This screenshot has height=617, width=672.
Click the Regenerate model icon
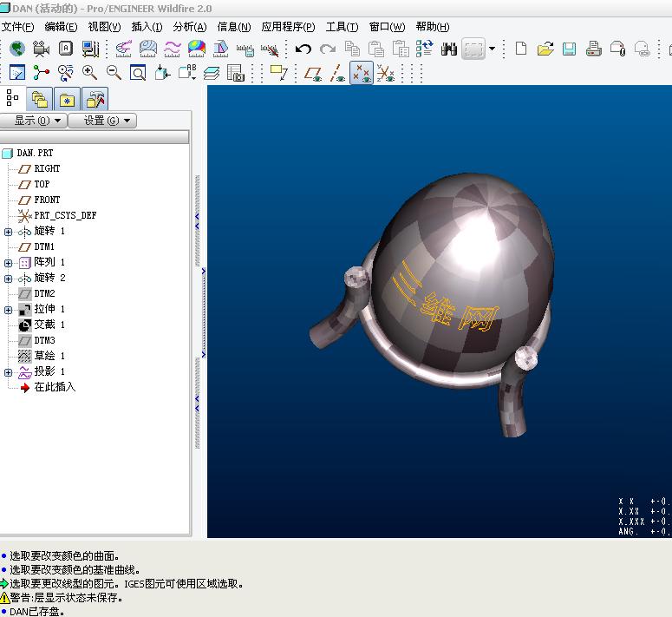[425, 49]
